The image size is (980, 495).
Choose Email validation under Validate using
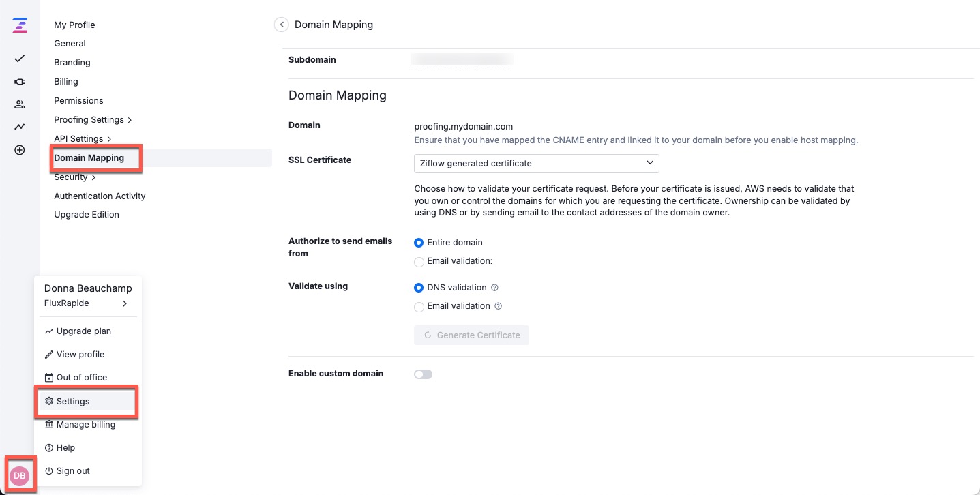point(419,307)
